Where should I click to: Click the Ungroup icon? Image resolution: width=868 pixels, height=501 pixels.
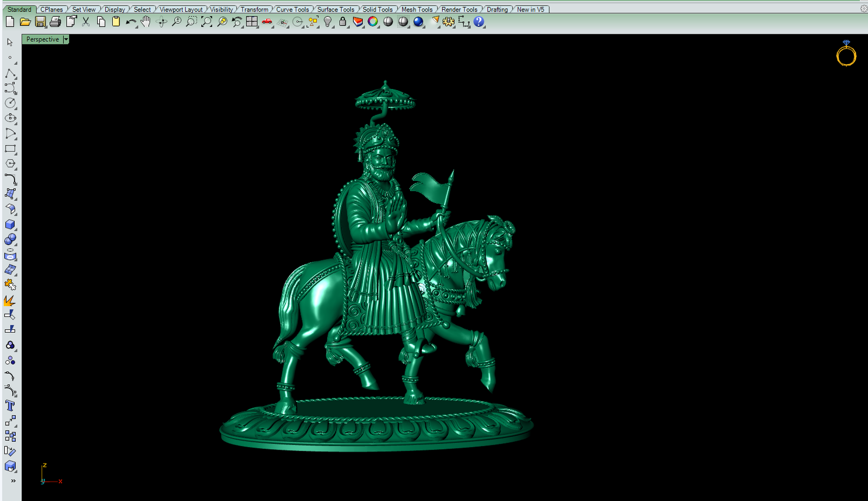(10, 360)
